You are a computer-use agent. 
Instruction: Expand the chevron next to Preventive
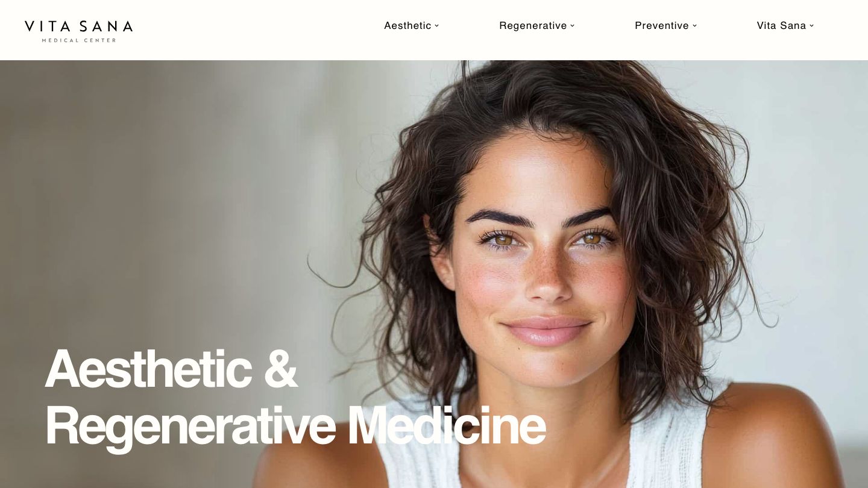tap(694, 25)
